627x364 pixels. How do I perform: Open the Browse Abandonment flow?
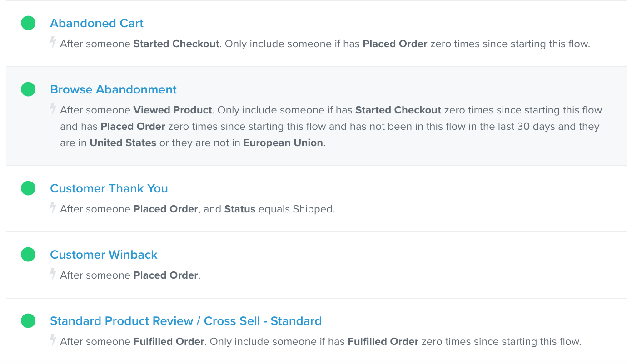[114, 89]
